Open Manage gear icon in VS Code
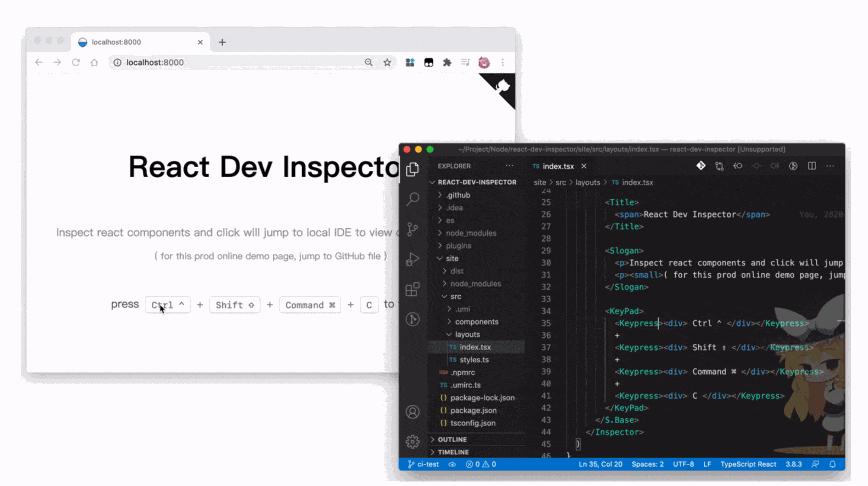The image size is (868, 486). pyautogui.click(x=412, y=441)
